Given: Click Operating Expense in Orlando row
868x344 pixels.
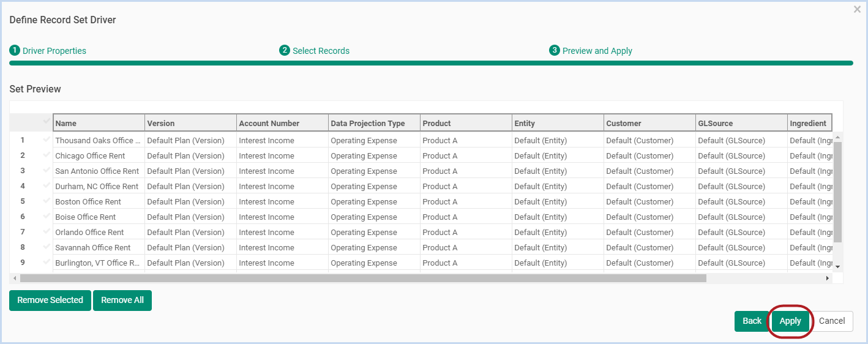Looking at the screenshot, I should pos(374,232).
